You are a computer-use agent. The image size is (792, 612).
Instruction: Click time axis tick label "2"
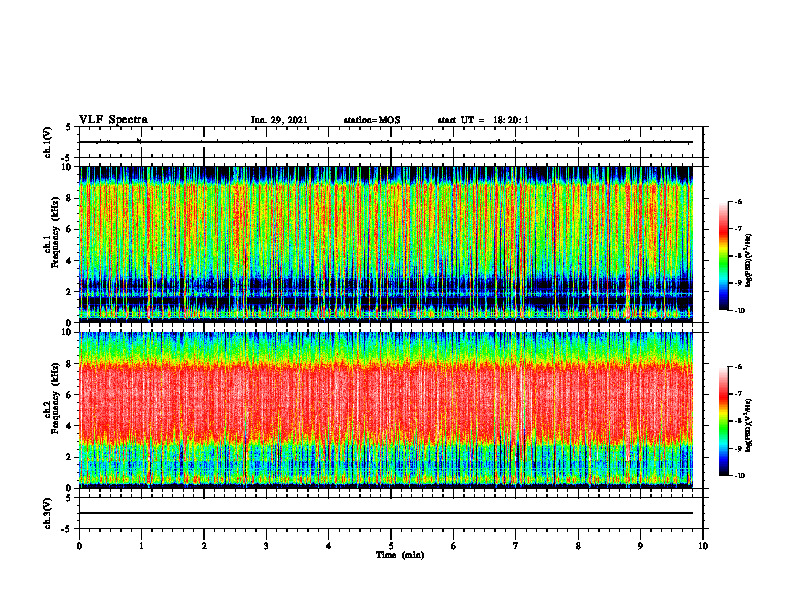(x=204, y=546)
